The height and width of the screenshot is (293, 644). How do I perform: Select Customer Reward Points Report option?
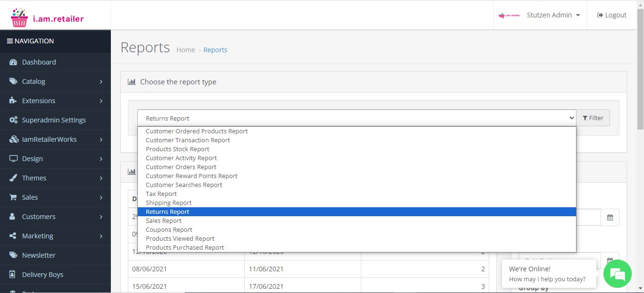click(357, 176)
